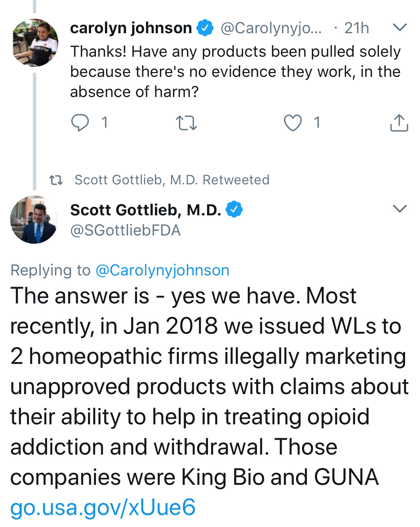Share carolyn johnson's tweet
Viewport: 420px width, 527px height.
click(x=399, y=123)
